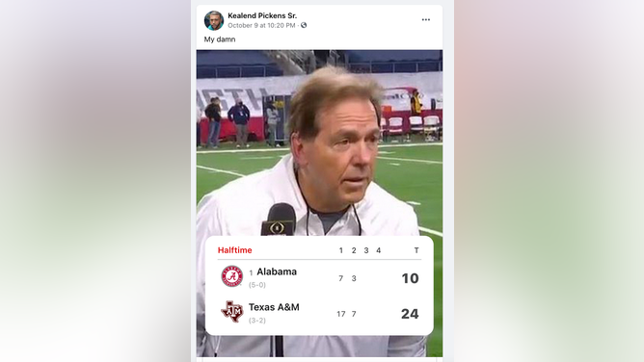This screenshot has width=644, height=362.
Task: Open the October 9 at 10:20 PM timestamp
Action: pyautogui.click(x=261, y=25)
